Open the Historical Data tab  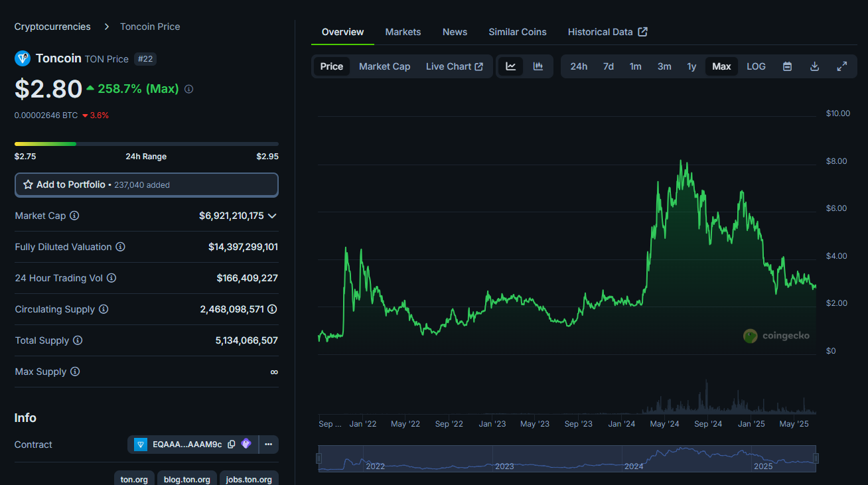tap(607, 32)
